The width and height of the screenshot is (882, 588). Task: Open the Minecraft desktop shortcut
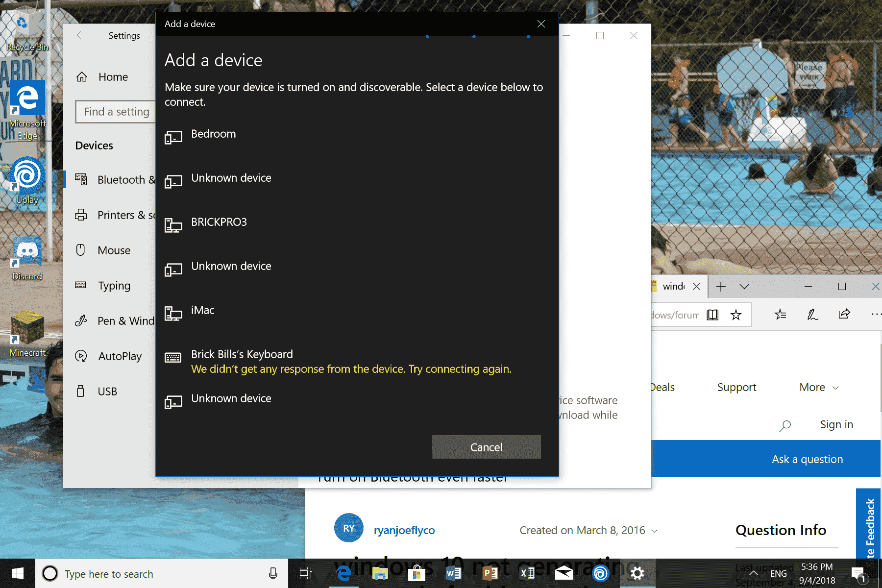click(27, 333)
